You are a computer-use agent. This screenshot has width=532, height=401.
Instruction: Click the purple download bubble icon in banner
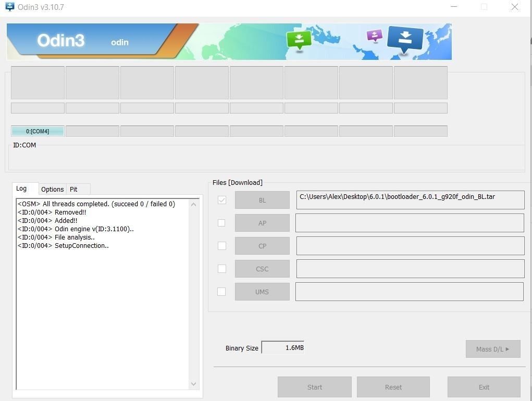coord(375,35)
